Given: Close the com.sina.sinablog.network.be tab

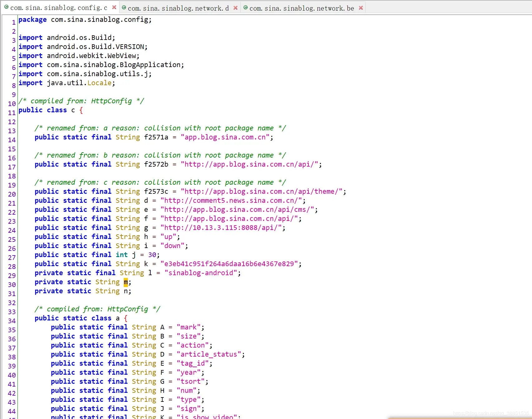Looking at the screenshot, I should (x=361, y=8).
